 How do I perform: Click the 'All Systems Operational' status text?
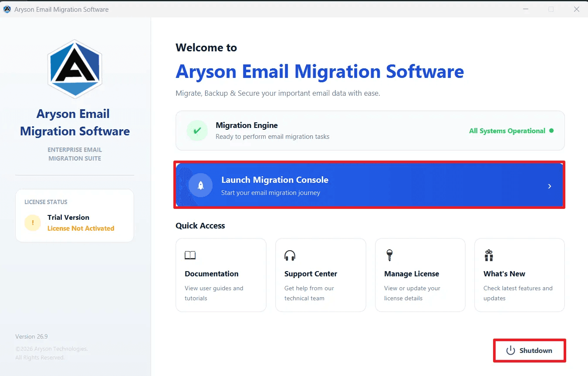point(507,131)
